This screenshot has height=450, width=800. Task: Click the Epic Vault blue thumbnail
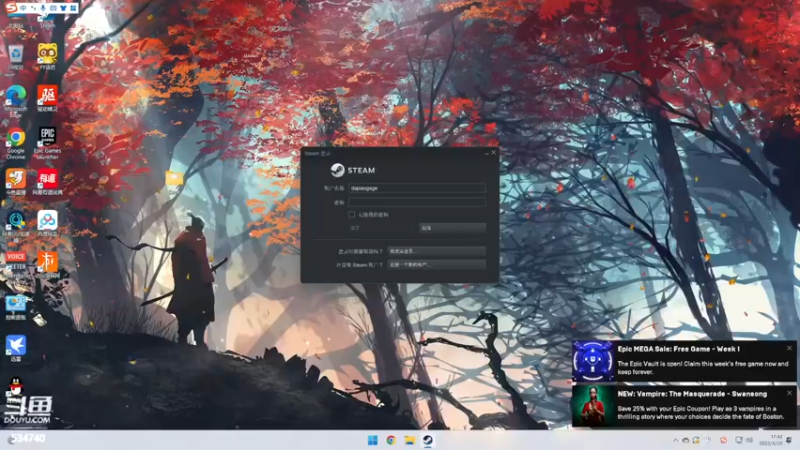(x=593, y=361)
